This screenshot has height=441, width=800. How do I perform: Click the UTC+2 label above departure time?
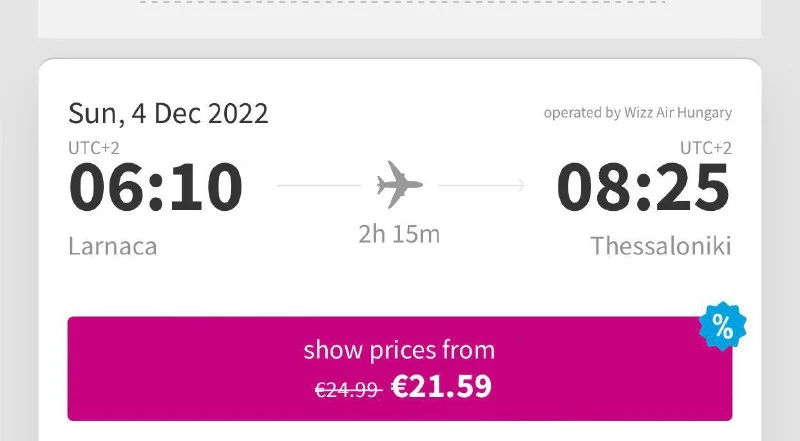pos(93,148)
